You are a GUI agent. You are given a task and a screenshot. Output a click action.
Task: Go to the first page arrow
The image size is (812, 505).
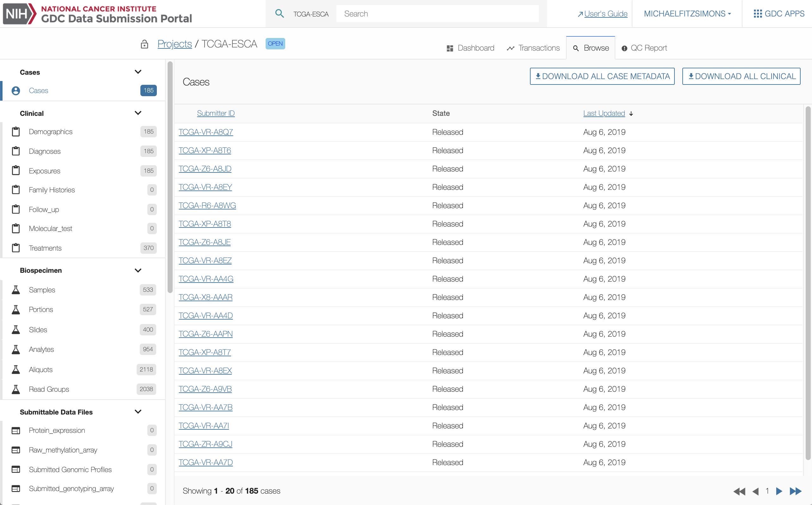pyautogui.click(x=739, y=491)
